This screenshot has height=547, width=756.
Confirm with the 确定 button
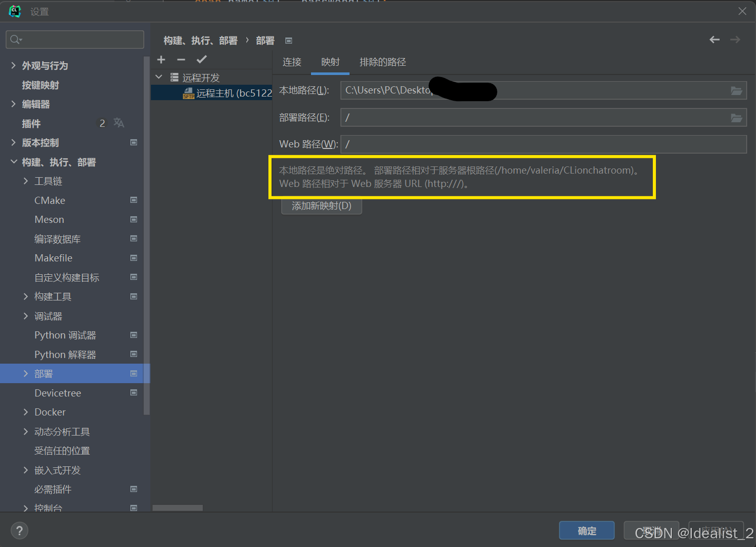click(587, 531)
